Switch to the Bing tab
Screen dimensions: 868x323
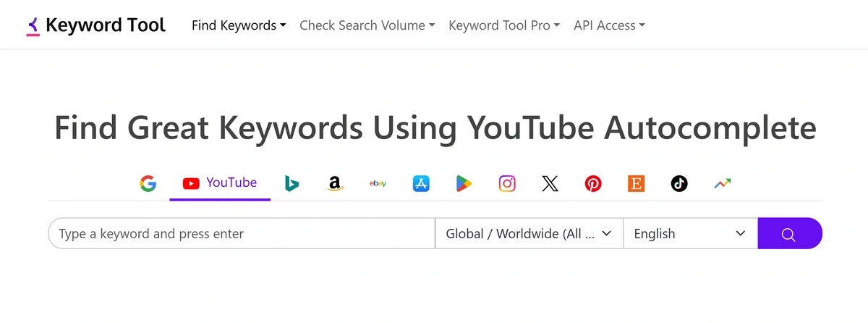click(x=292, y=184)
